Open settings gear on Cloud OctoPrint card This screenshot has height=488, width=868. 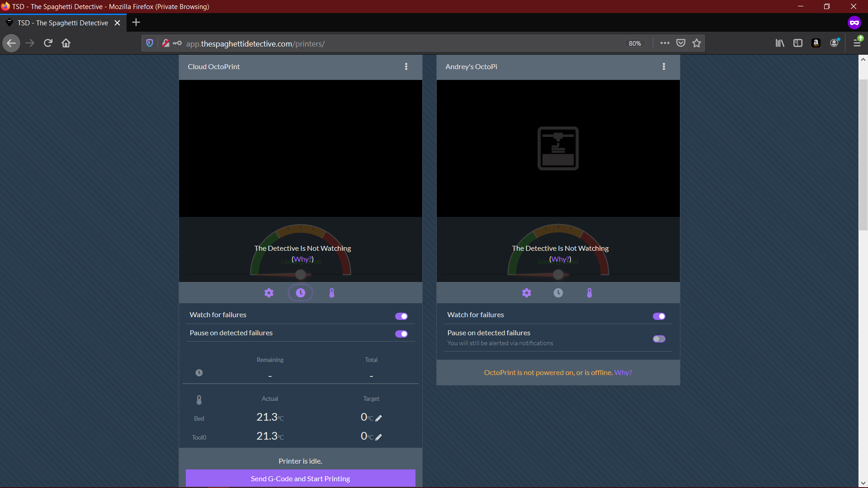point(269,293)
